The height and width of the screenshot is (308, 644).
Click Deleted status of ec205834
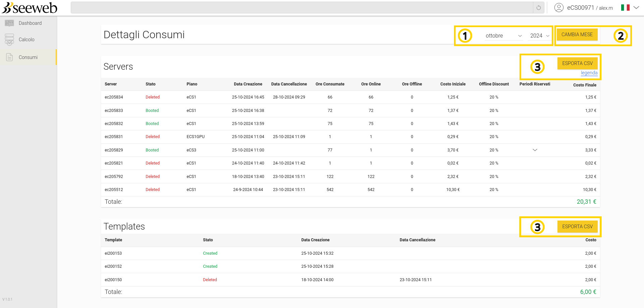coord(153,97)
